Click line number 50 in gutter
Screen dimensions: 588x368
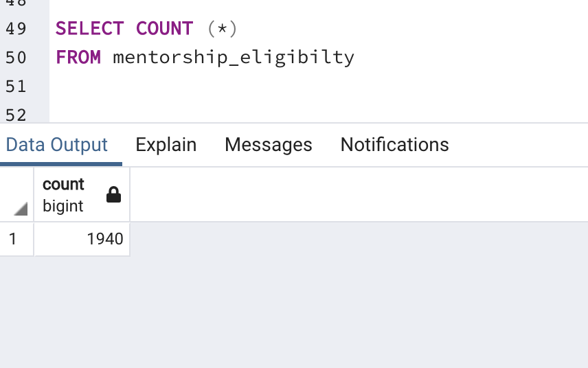coord(16,58)
